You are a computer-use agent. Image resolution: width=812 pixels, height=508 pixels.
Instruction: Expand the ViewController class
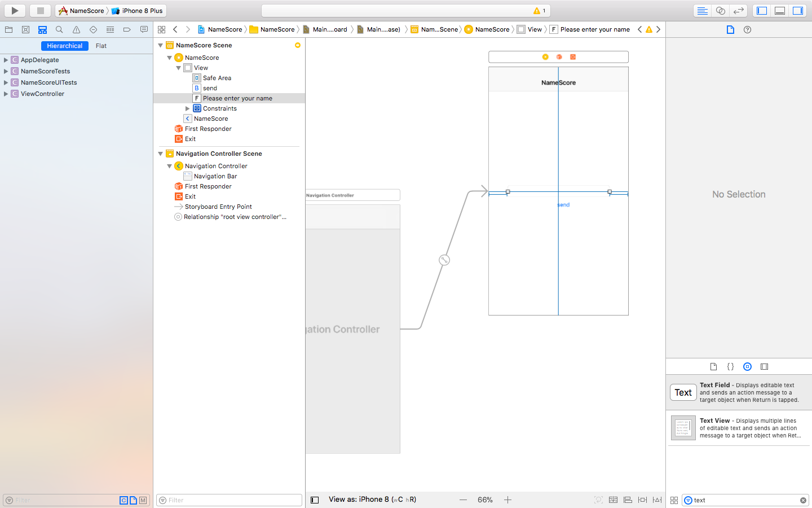coord(6,94)
